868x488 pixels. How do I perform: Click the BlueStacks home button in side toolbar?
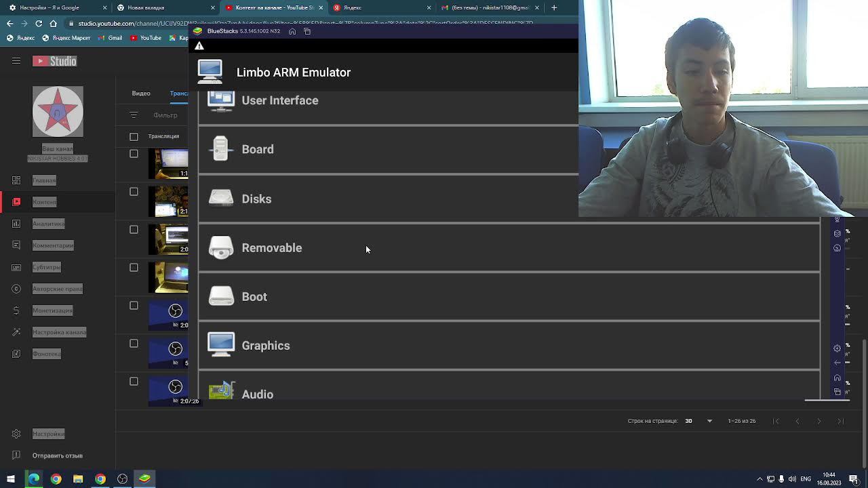pos(837,378)
